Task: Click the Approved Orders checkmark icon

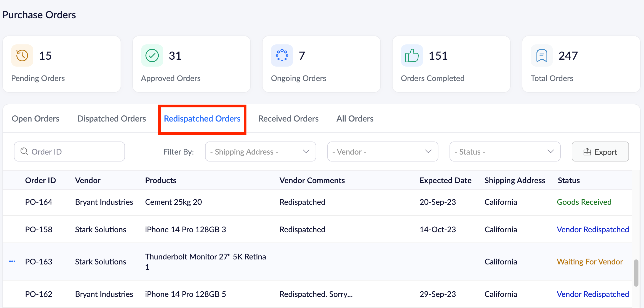Action: pos(152,55)
